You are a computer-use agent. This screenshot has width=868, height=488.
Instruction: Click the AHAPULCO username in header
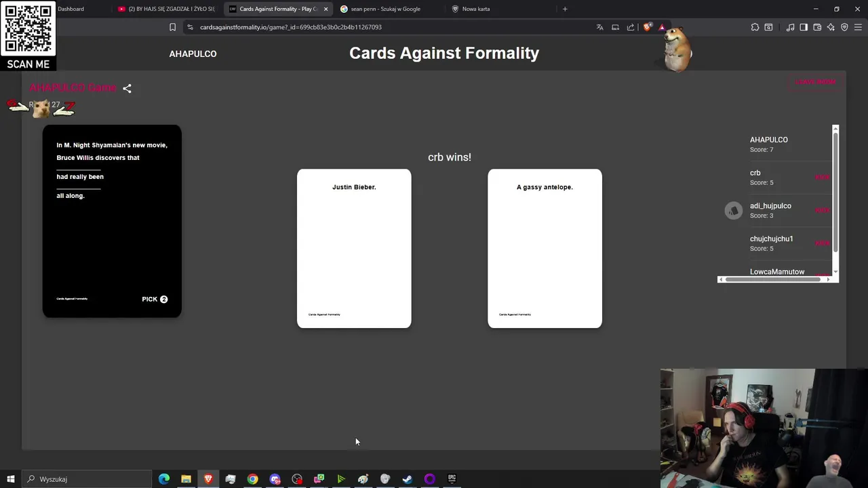pyautogui.click(x=193, y=54)
